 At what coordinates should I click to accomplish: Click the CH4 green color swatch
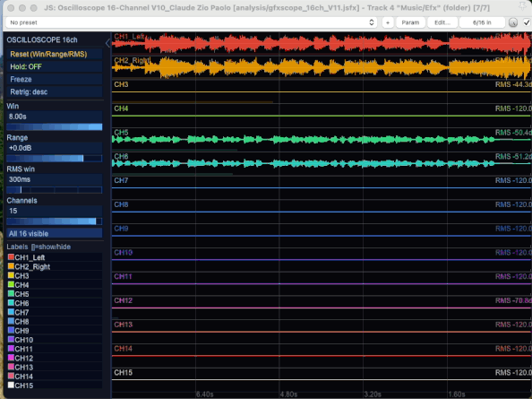click(11, 284)
